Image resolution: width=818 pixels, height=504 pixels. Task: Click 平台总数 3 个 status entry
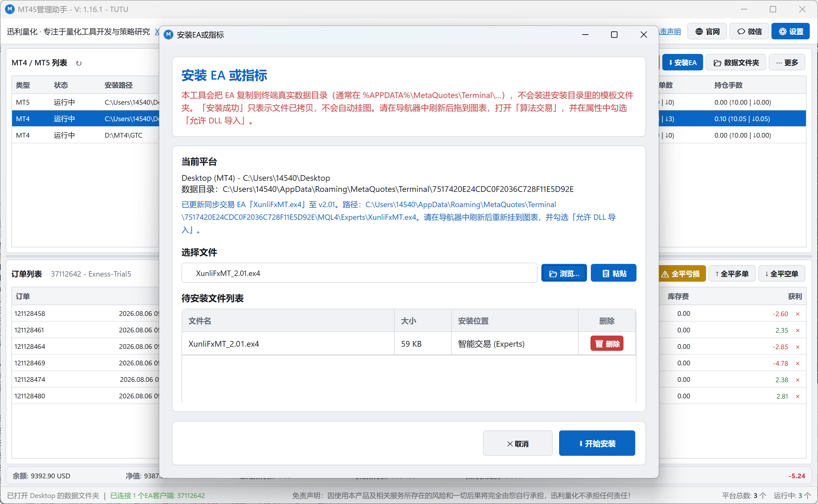click(x=744, y=495)
